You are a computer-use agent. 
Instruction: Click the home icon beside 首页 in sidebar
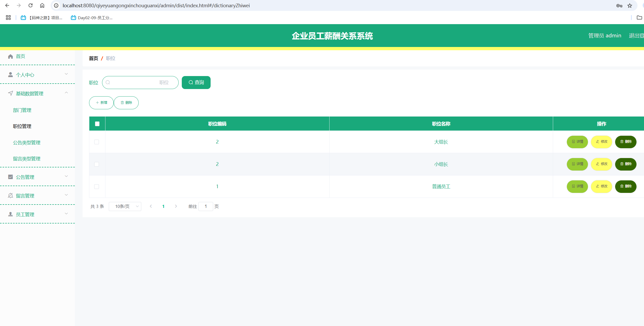10,56
